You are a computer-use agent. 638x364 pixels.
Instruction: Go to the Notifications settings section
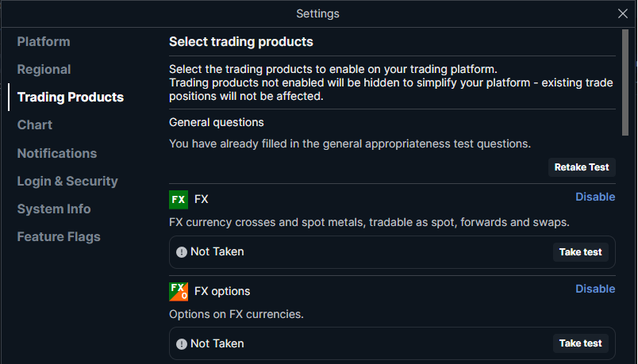click(57, 153)
